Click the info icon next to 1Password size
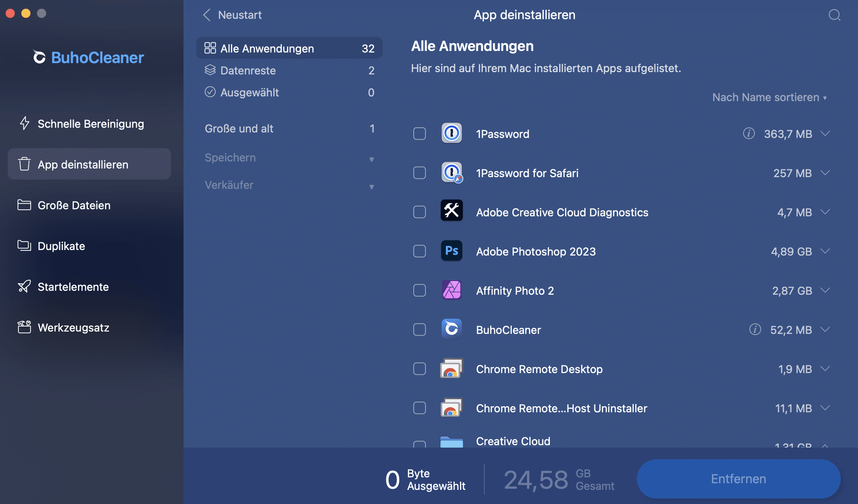 tap(749, 134)
